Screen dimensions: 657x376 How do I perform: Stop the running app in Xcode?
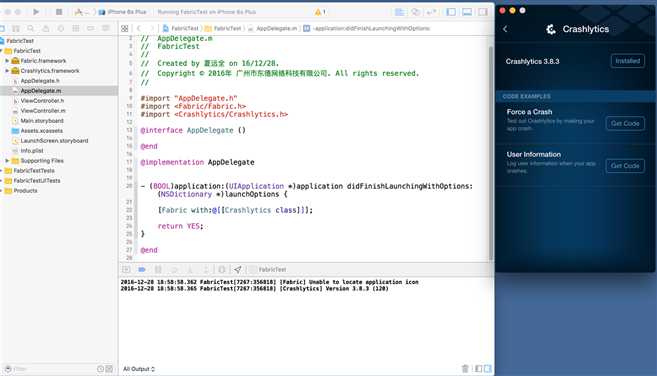(59, 12)
